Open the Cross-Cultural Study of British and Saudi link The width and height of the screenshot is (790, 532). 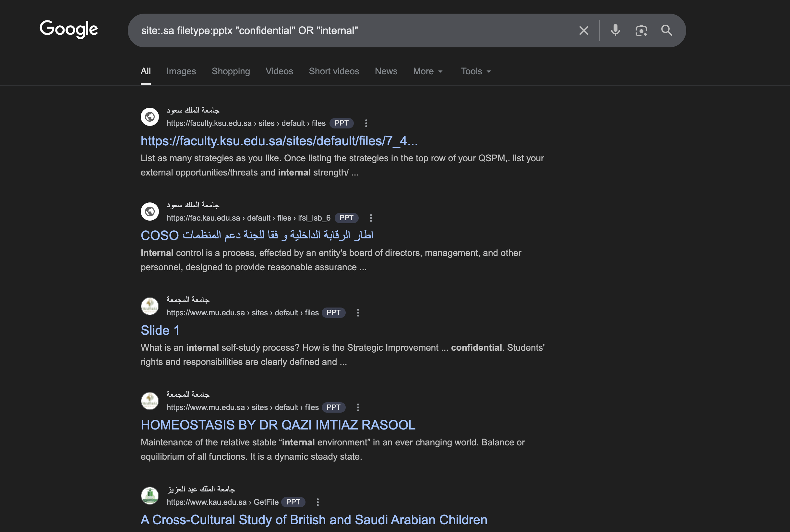click(314, 519)
